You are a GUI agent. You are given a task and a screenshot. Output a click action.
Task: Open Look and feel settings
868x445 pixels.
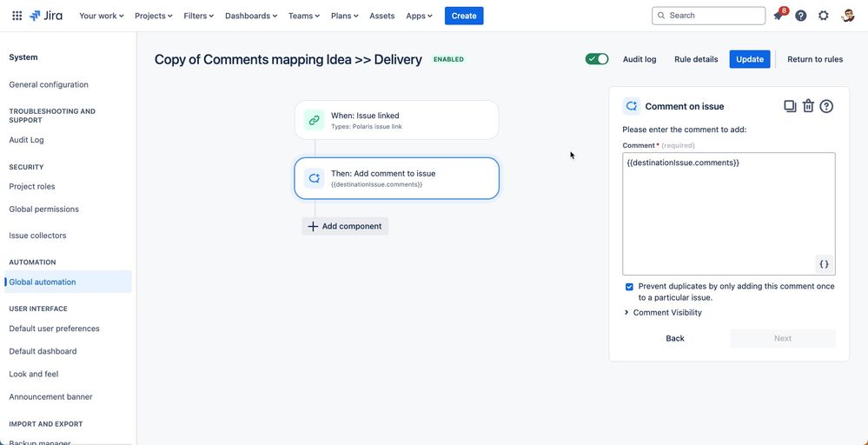[x=34, y=374]
